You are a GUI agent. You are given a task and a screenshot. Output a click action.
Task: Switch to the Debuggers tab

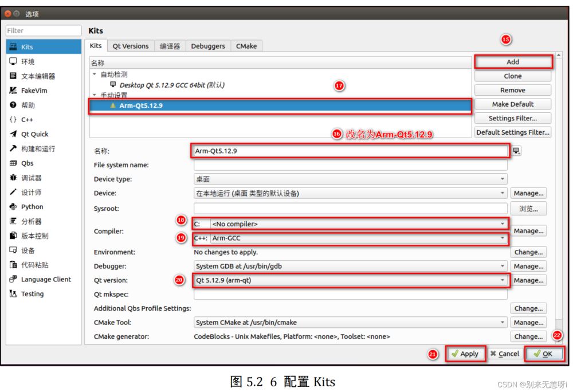pyautogui.click(x=207, y=46)
